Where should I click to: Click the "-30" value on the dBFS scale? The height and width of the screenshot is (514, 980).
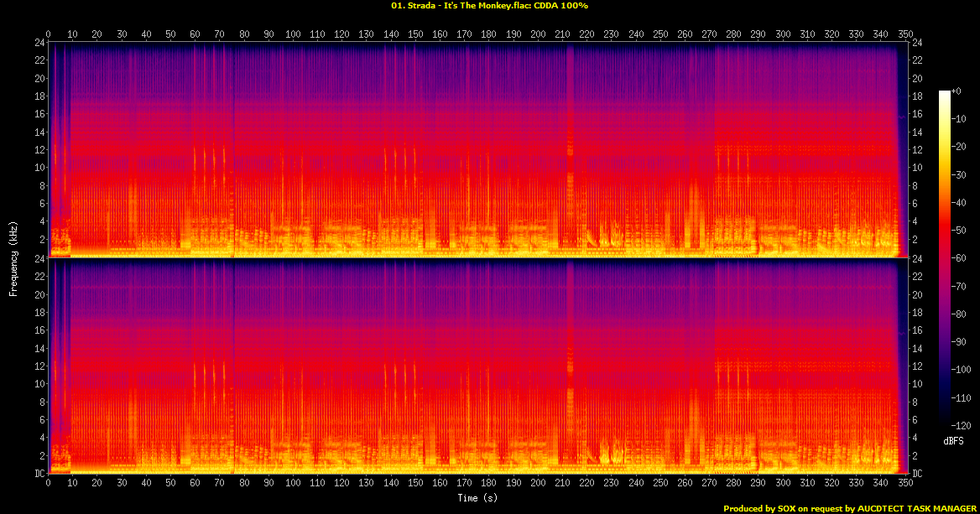(959, 175)
